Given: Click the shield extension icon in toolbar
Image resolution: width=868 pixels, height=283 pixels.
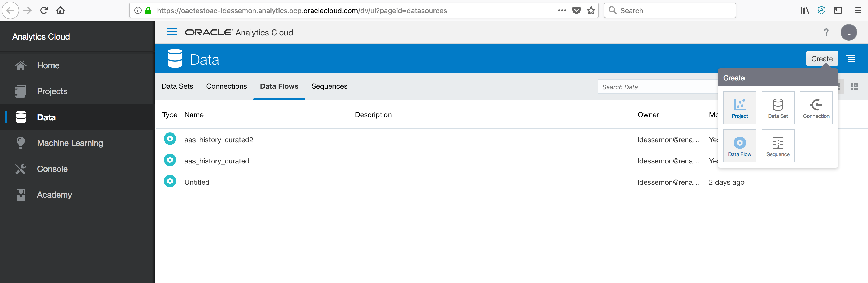Looking at the screenshot, I should coord(822,10).
